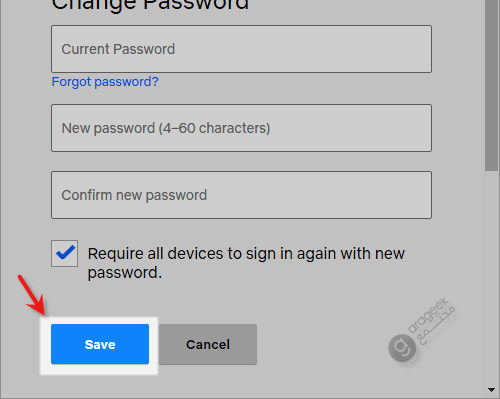500x399 pixels.
Task: Click the gray Cancel button
Action: tap(208, 344)
